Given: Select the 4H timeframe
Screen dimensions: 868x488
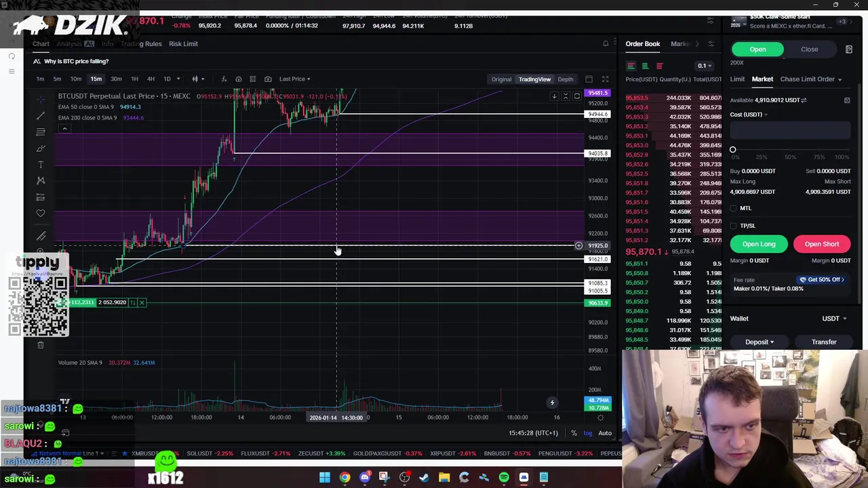Looking at the screenshot, I should (x=151, y=79).
